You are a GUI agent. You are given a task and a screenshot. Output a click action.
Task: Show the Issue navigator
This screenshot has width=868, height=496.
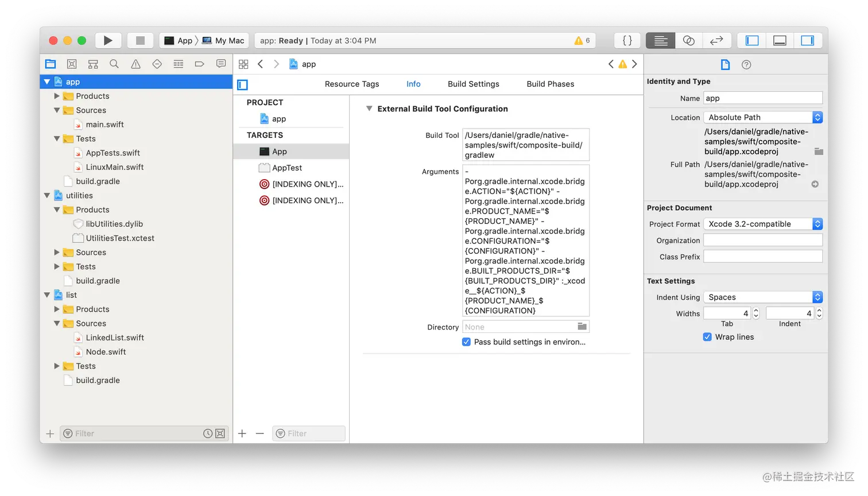[x=135, y=64]
